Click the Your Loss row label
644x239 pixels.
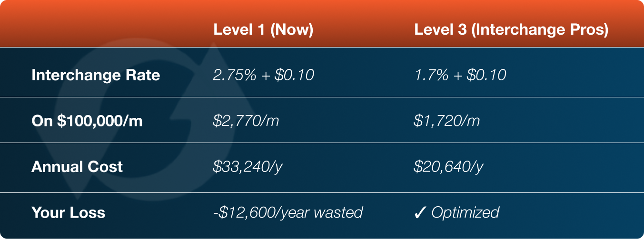coord(68,212)
